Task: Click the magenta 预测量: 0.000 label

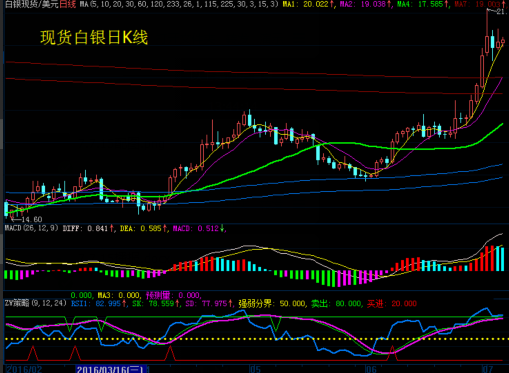Action: pyautogui.click(x=173, y=295)
